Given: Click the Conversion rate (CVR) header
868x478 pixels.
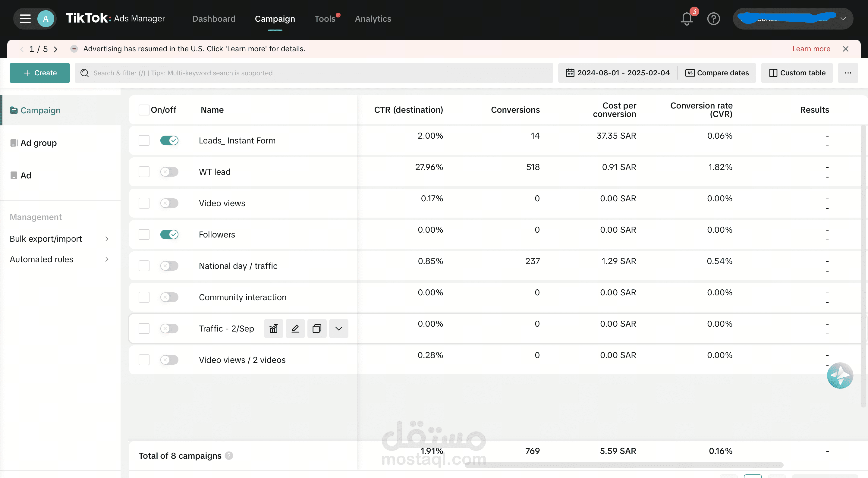Looking at the screenshot, I should (701, 110).
